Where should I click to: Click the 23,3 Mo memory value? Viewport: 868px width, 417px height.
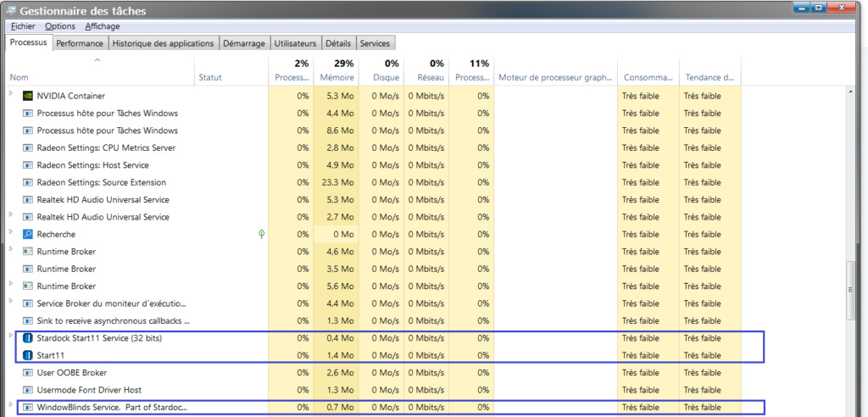point(337,182)
